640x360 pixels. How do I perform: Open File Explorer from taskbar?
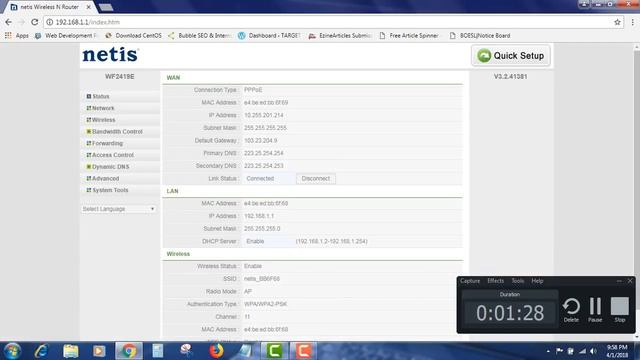coord(71,351)
